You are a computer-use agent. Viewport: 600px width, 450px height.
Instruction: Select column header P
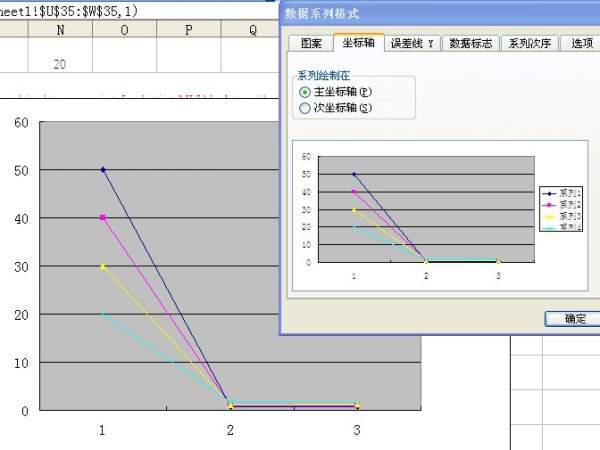189,29
